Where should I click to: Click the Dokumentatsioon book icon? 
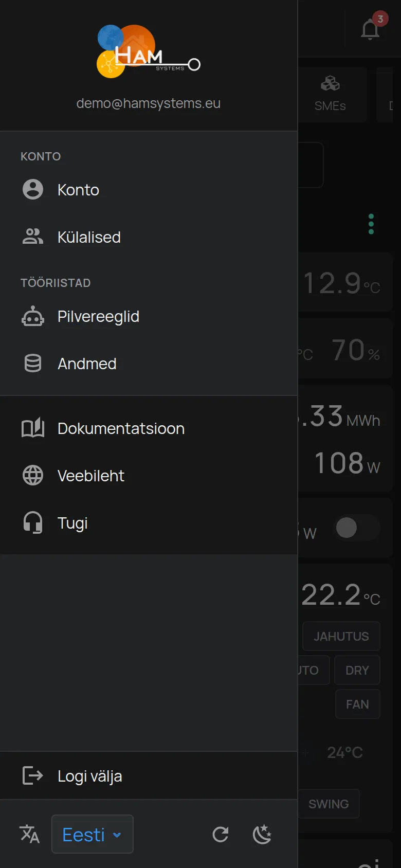point(33,428)
